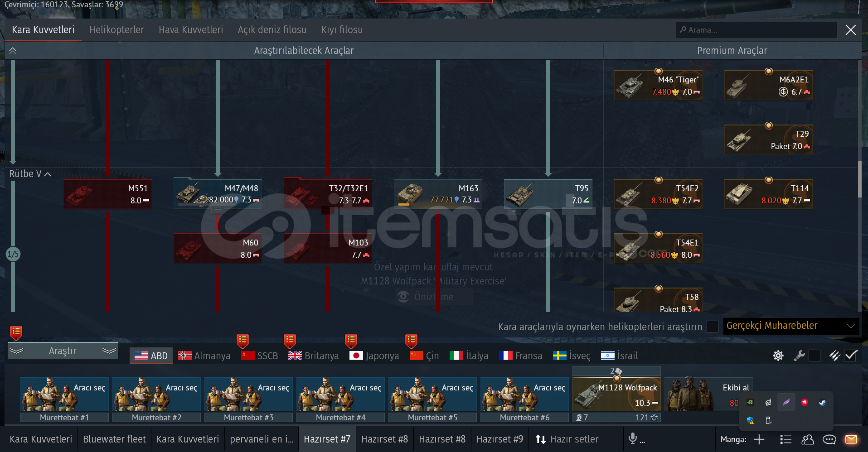Select the İtalya nation tab
This screenshot has width=868, height=452.
pos(469,356)
